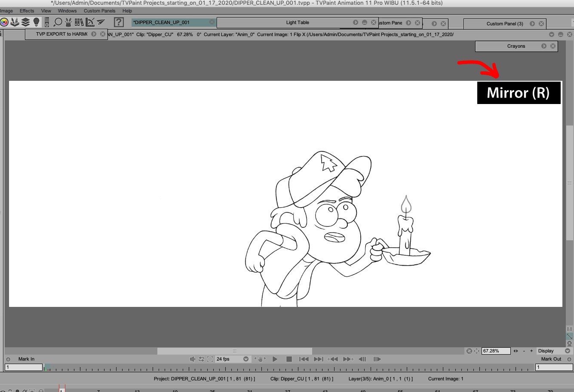Click frame 1 marker on timeline

click(61, 390)
